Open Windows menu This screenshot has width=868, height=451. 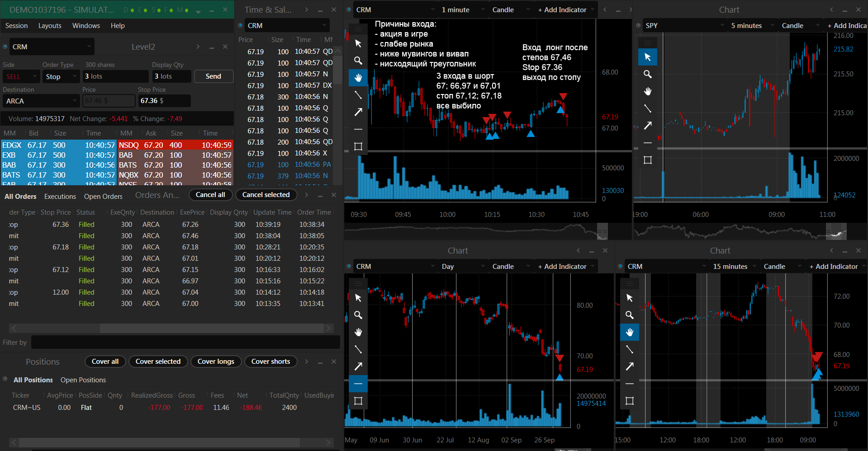click(86, 26)
